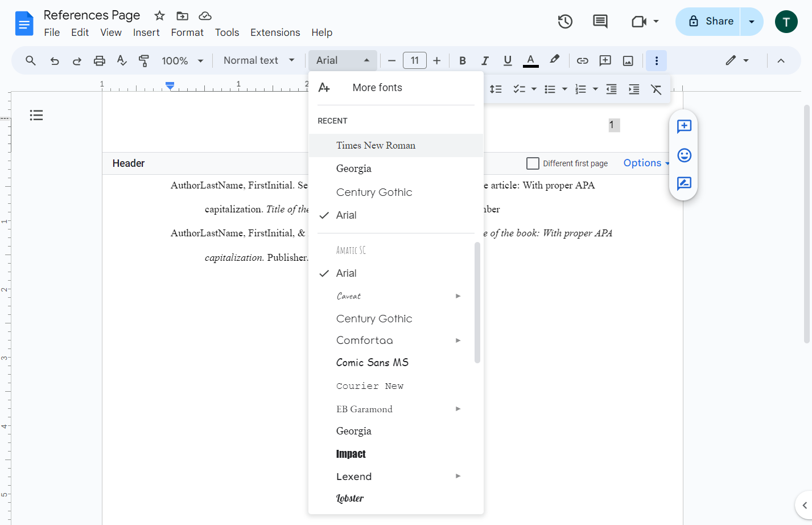This screenshot has width=812, height=525.
Task: Increase the indent
Action: [x=634, y=89]
